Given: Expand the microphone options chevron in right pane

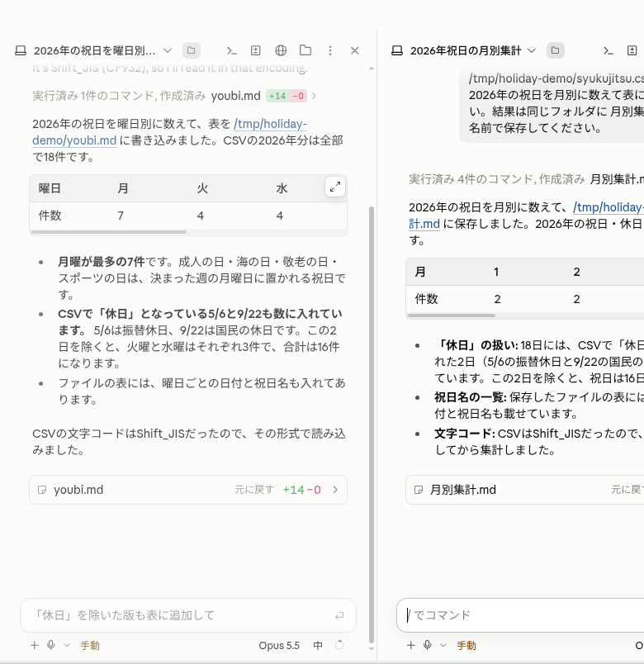Looking at the screenshot, I should 443,645.
